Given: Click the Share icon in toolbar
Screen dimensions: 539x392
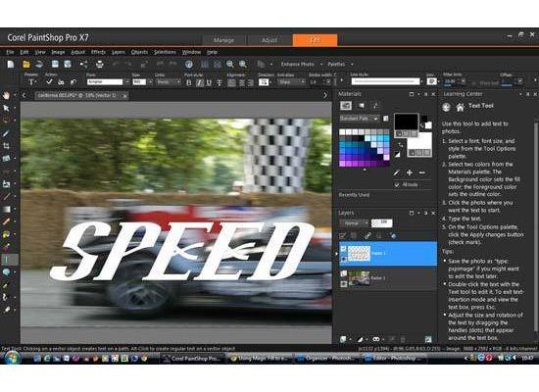Looking at the screenshot, I should tap(83, 64).
